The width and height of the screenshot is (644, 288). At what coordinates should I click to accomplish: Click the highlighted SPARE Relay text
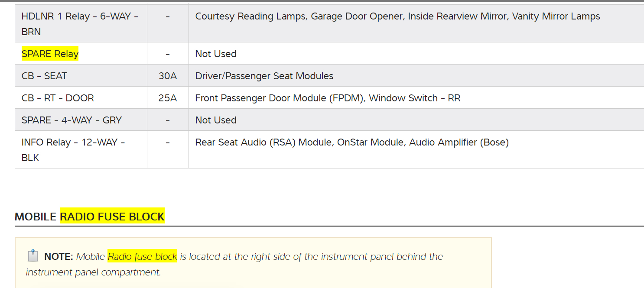point(50,54)
